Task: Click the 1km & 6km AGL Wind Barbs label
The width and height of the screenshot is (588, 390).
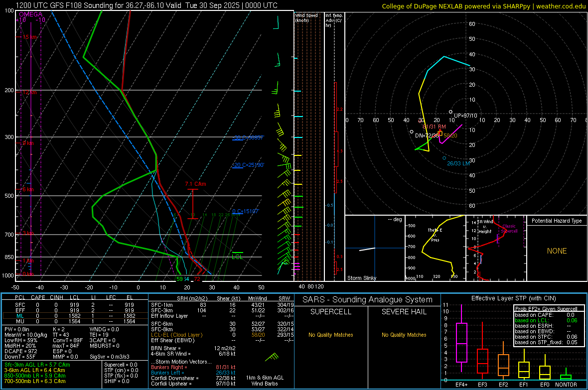Action: 265,381
